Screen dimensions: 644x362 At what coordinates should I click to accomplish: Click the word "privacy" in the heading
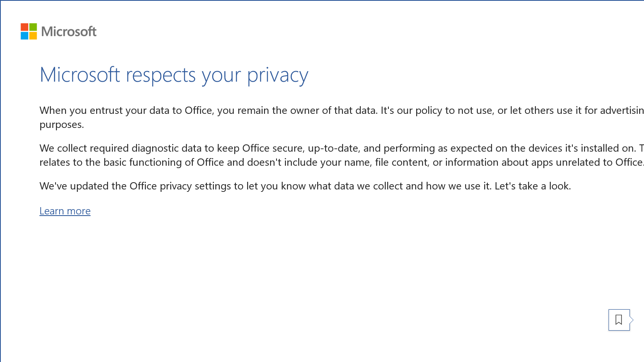click(x=278, y=75)
